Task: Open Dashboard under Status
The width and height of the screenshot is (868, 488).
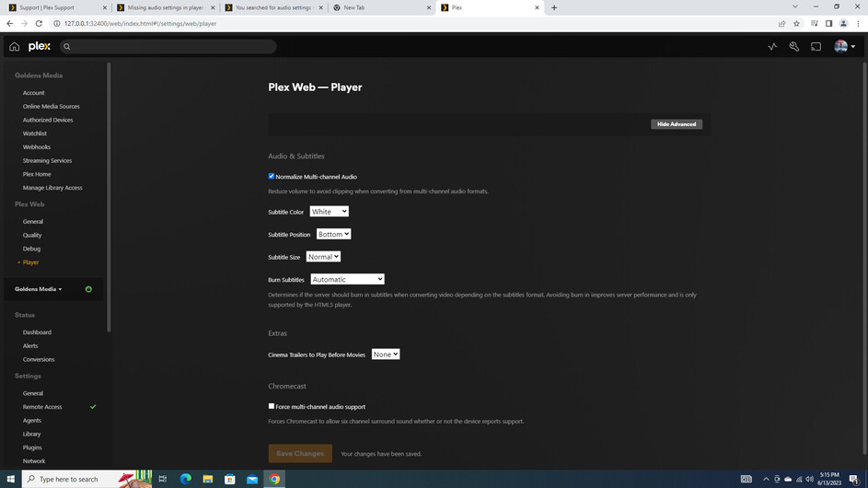Action: tap(37, 332)
